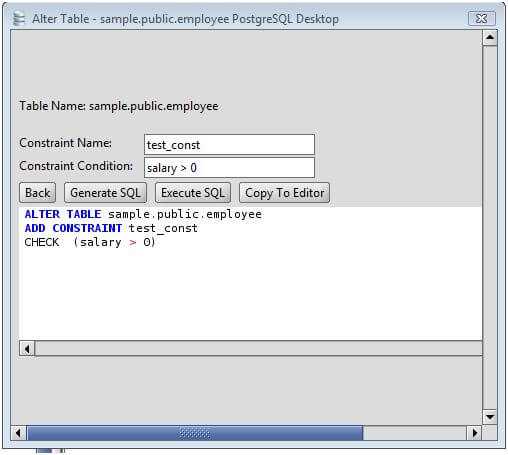Click the SQL pane's left scroll arrow

[27, 349]
